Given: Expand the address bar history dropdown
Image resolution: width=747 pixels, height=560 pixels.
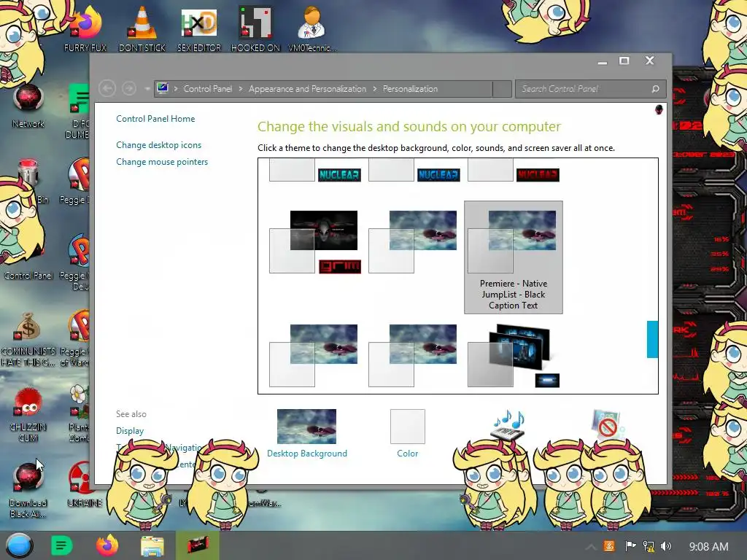Looking at the screenshot, I should 502,89.
